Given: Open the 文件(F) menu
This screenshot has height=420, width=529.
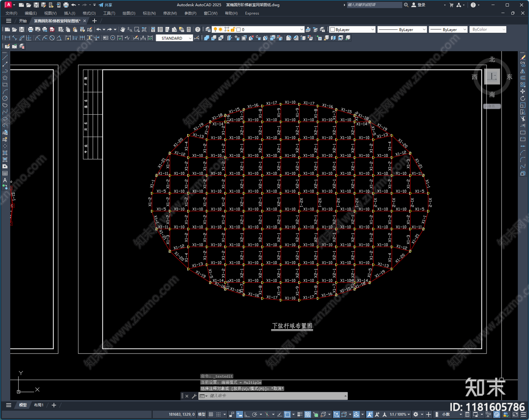Looking at the screenshot, I should pos(11,13).
